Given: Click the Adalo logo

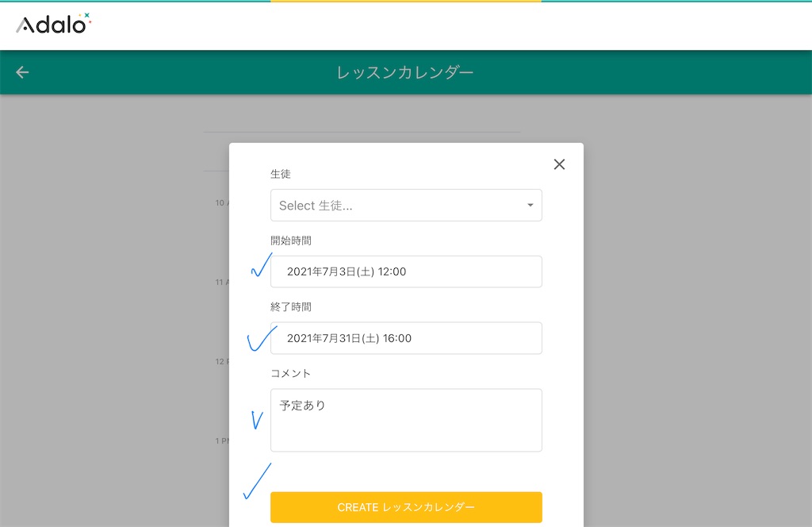Looking at the screenshot, I should point(53,24).
